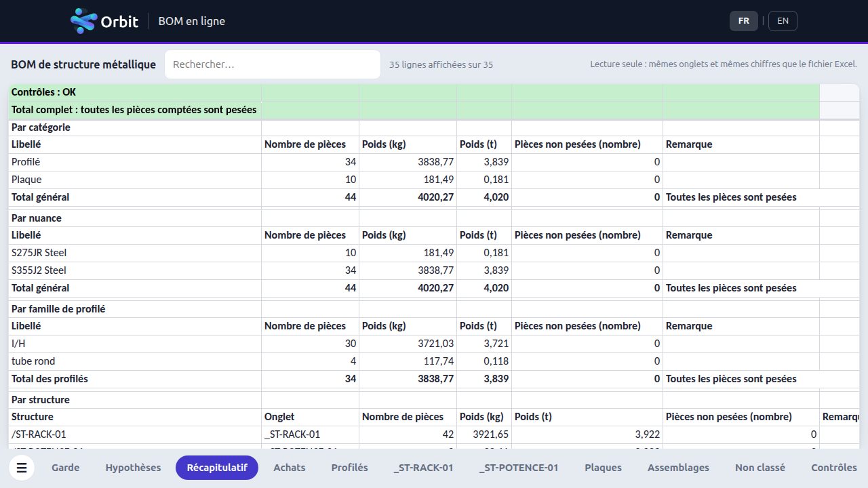The image size is (868, 488).
Task: Click the 'S275JR Steel' cell
Action: [x=135, y=253]
